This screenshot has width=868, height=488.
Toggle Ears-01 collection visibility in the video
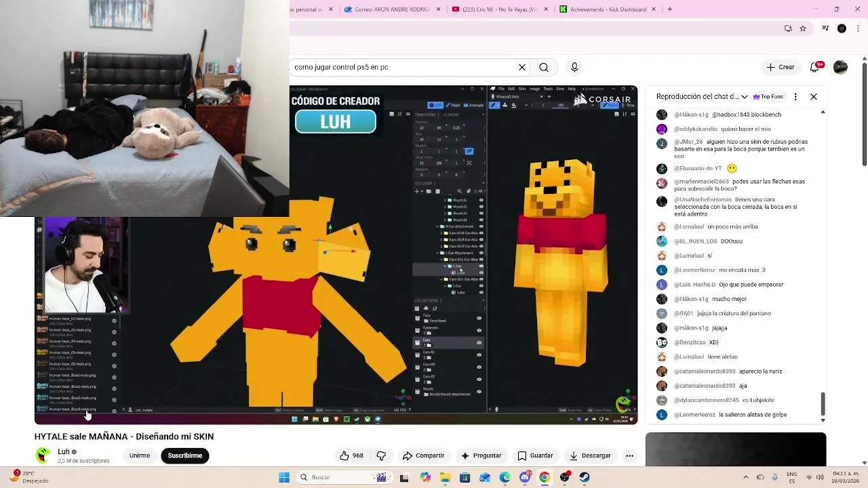click(x=479, y=354)
